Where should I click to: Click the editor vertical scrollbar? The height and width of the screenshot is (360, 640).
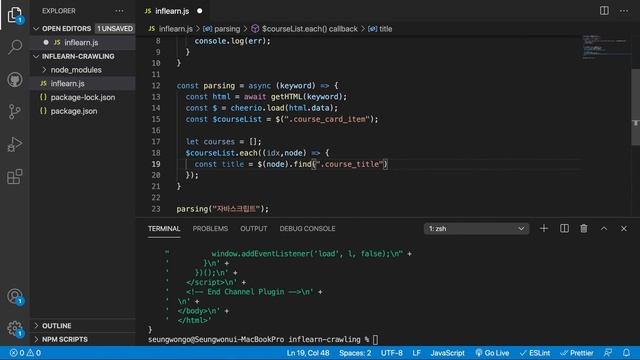tap(635, 107)
